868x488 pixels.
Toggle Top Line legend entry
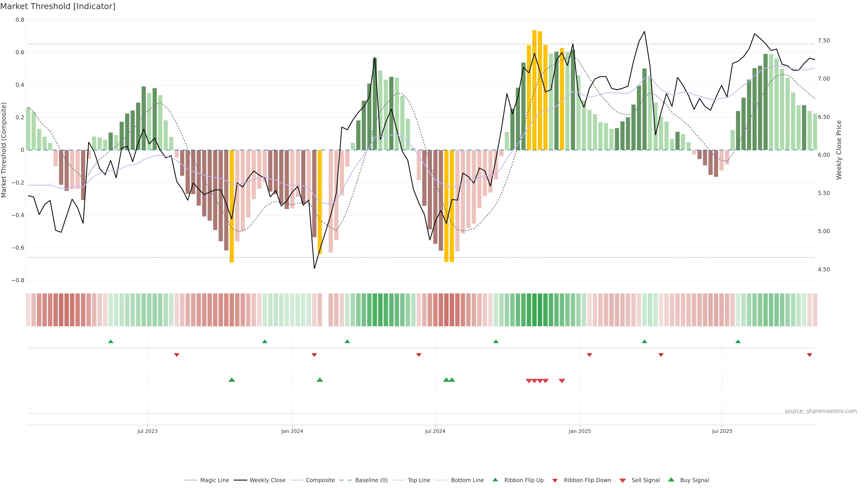tap(419, 480)
